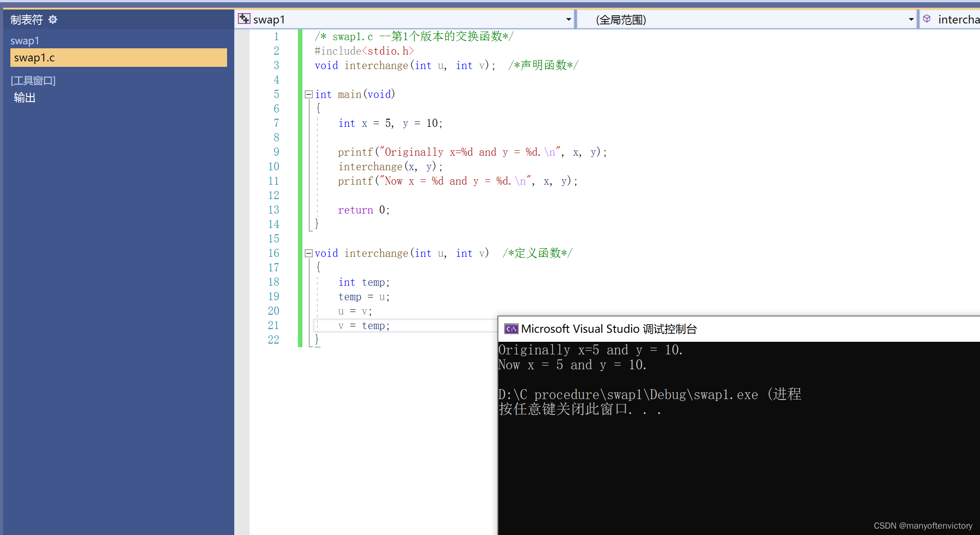980x535 pixels.
Task: Collapse the interchange function definition block
Action: (x=309, y=253)
